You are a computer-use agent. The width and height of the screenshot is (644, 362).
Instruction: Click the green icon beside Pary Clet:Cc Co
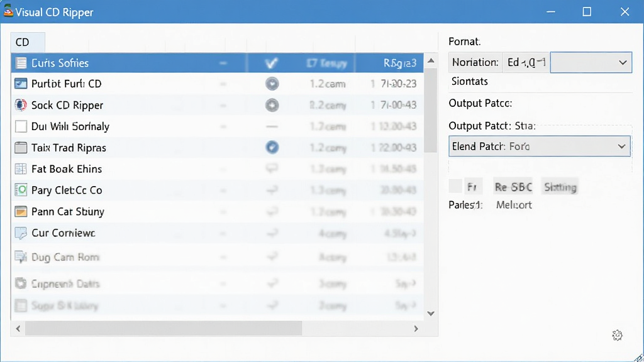click(21, 190)
